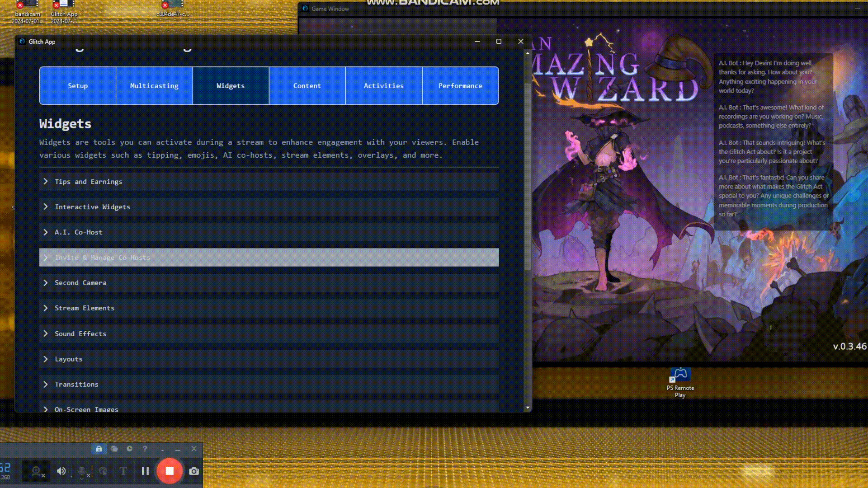The width and height of the screenshot is (868, 488).
Task: Pause the Bandicam recording
Action: [x=145, y=471]
